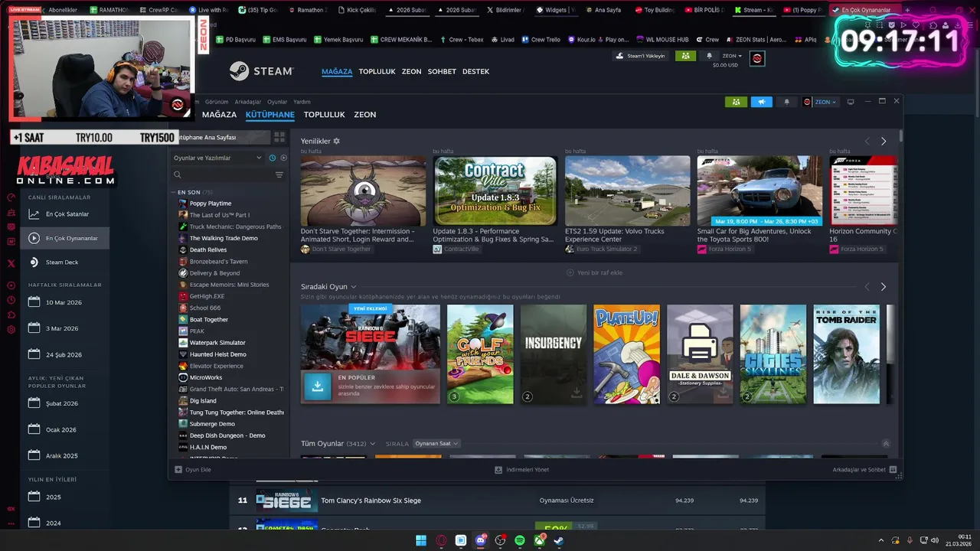Screen dimensions: 980x551
Task: Open ETS2 1.59 Update news card
Action: [x=628, y=191]
